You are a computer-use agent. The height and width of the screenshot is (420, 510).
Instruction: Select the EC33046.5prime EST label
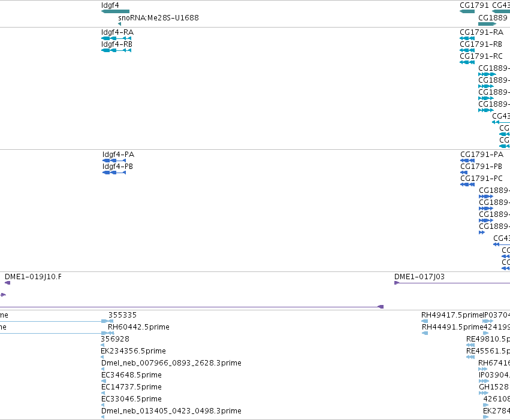coord(131,399)
